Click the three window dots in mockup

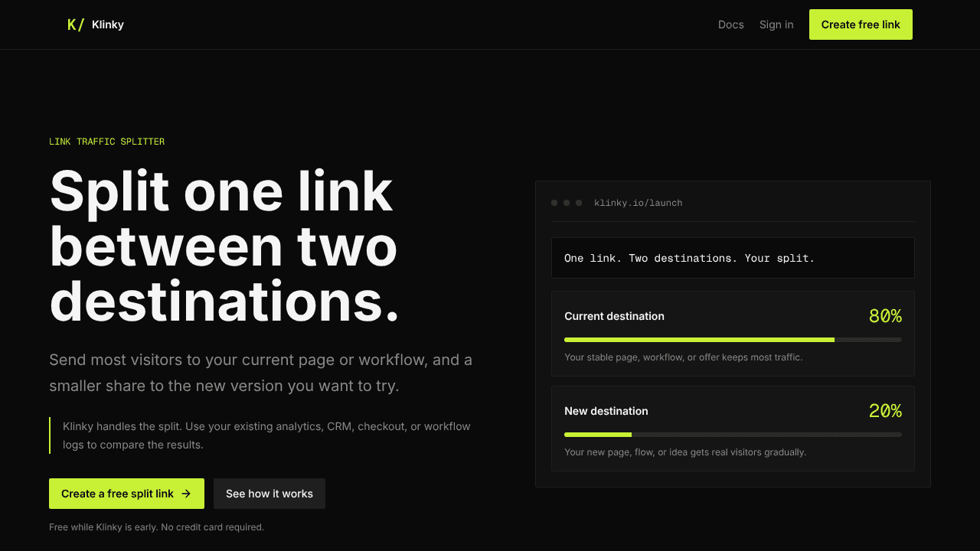coord(567,203)
